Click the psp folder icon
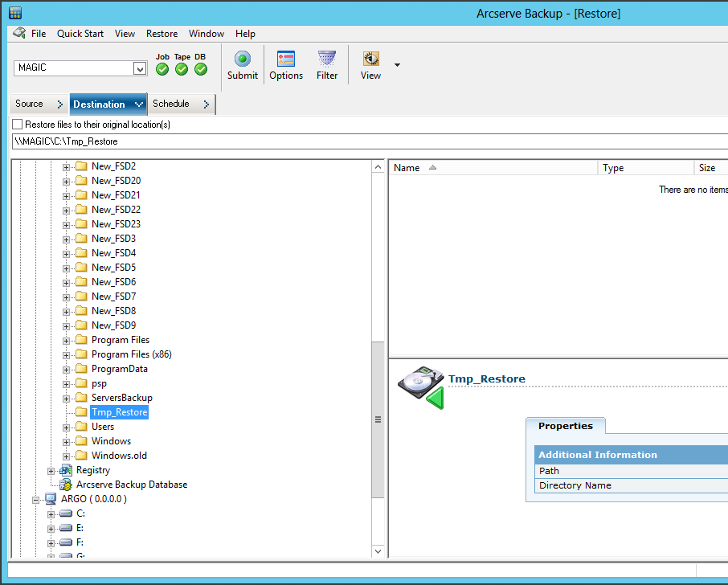This screenshot has height=585, width=728. tap(81, 383)
